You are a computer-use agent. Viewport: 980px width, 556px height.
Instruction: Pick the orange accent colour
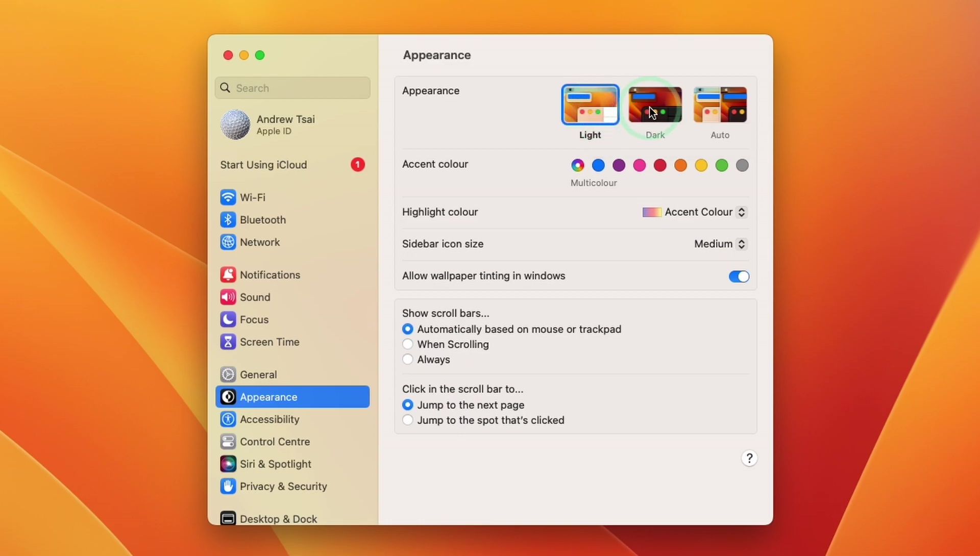pyautogui.click(x=680, y=165)
